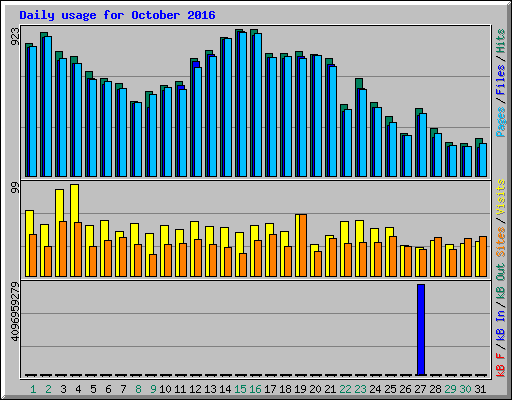Click day label 23 on x-axis

coord(360,389)
